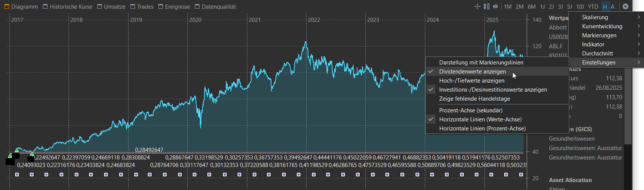Switch to Historische Kurse tab

point(71,7)
